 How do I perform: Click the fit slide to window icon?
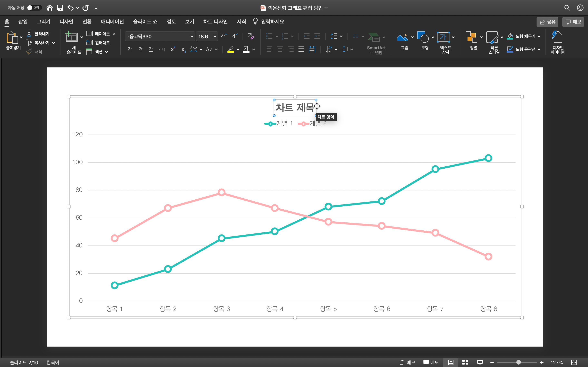574,362
